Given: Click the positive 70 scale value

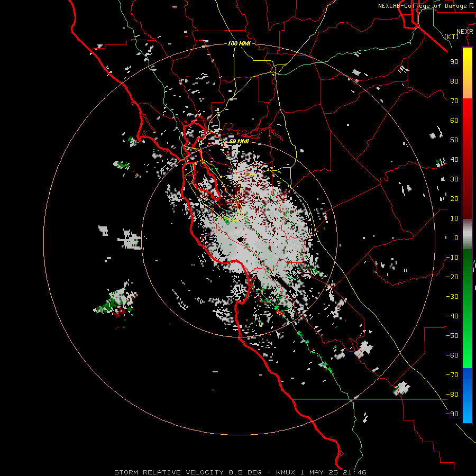Looking at the screenshot, I should [454, 101].
